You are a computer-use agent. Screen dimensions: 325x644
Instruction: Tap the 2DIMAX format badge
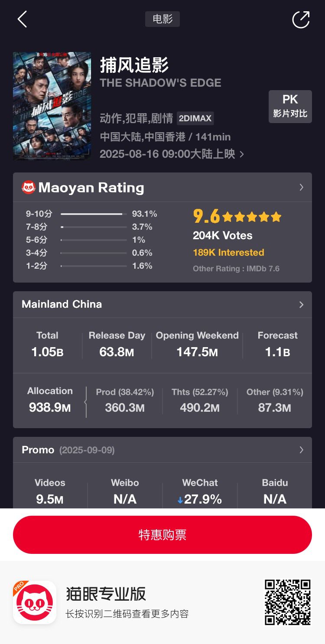195,118
